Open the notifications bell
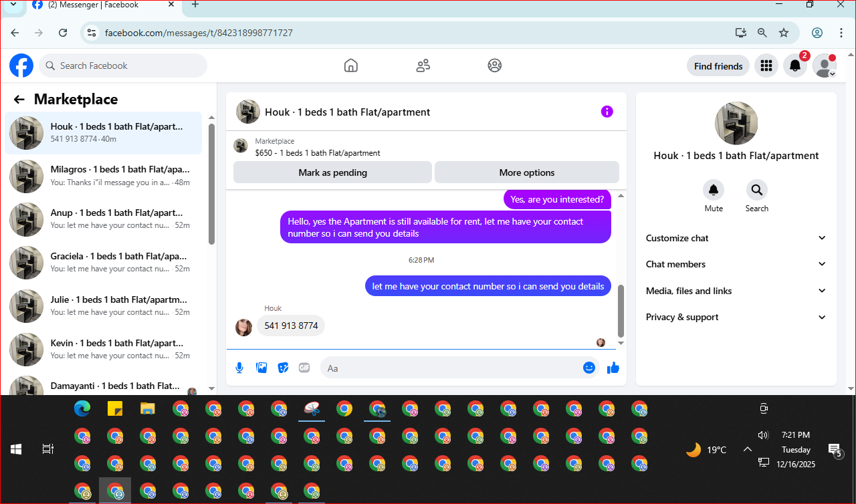 795,66
